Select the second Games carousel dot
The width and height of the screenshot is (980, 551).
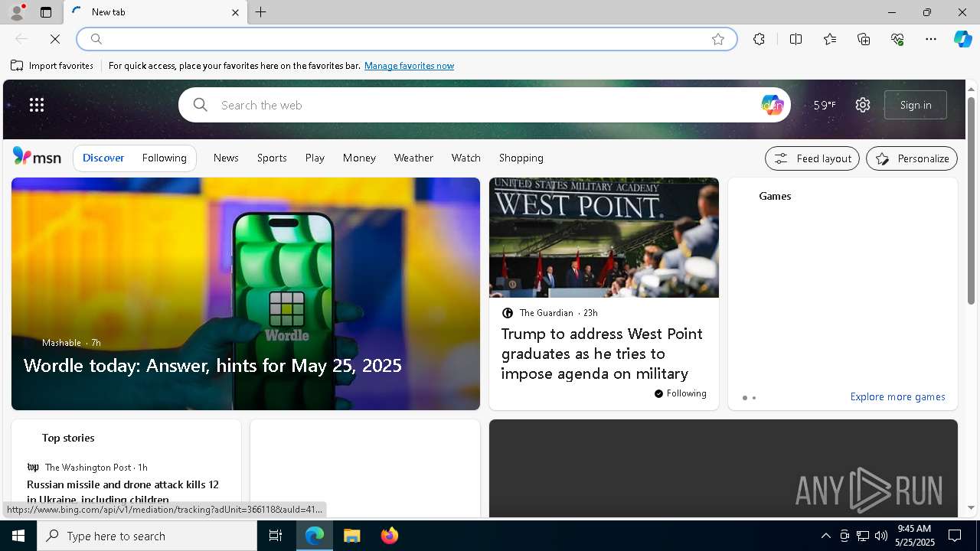(754, 398)
